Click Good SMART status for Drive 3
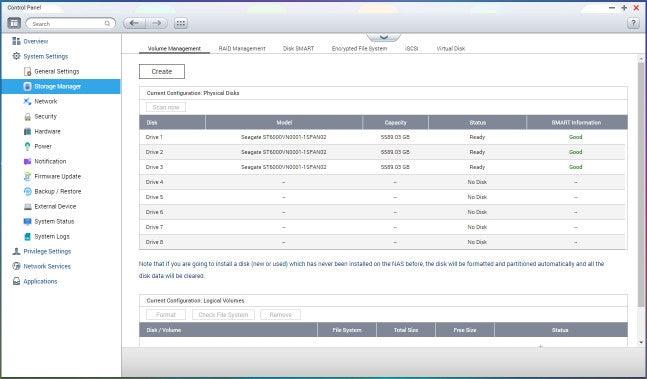The height and width of the screenshot is (379, 647). coord(576,167)
